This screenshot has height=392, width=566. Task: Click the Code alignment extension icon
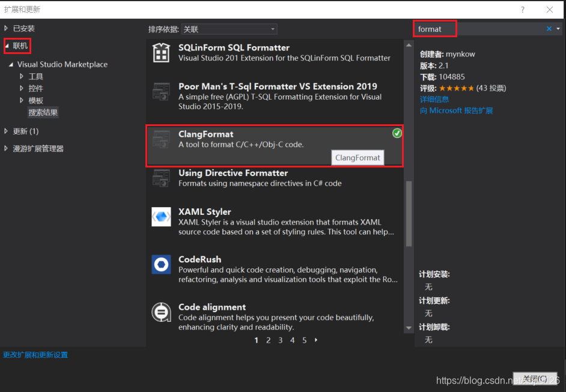click(x=161, y=312)
